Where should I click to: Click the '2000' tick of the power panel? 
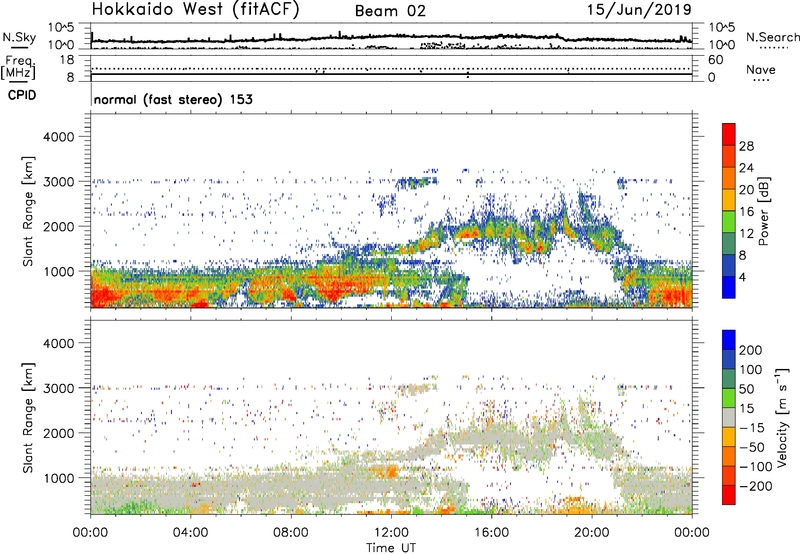(x=59, y=226)
